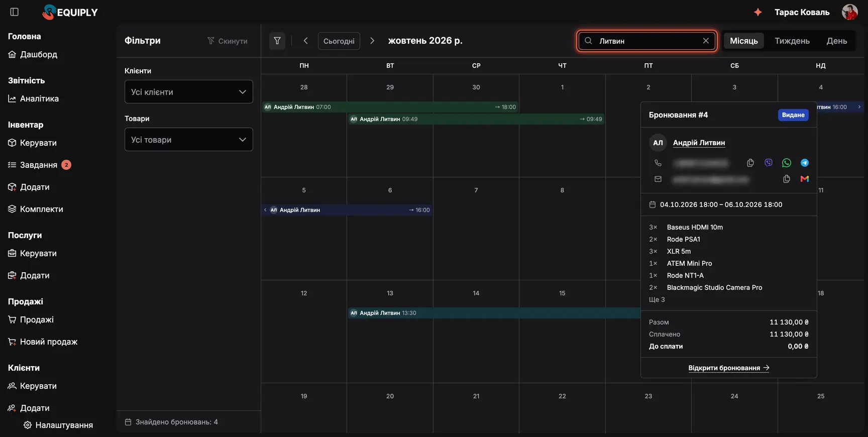Switch to the Тиждень view
Screen dimensions: 868x437
tap(792, 41)
